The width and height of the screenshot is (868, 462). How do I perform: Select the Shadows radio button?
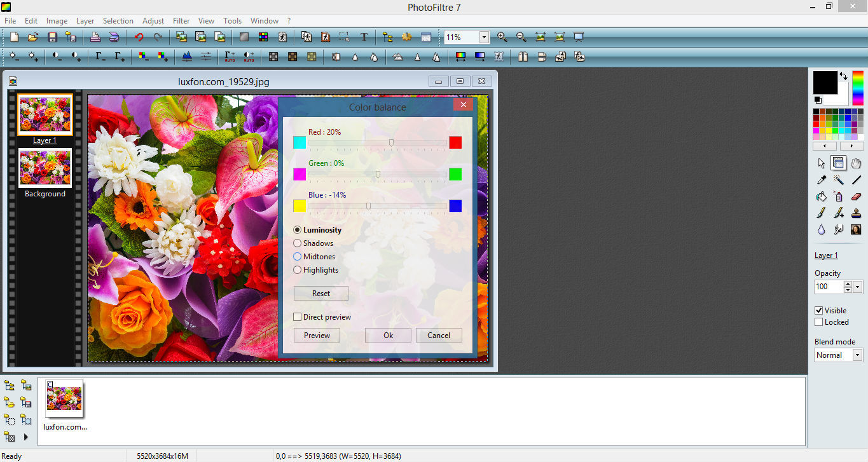[297, 243]
